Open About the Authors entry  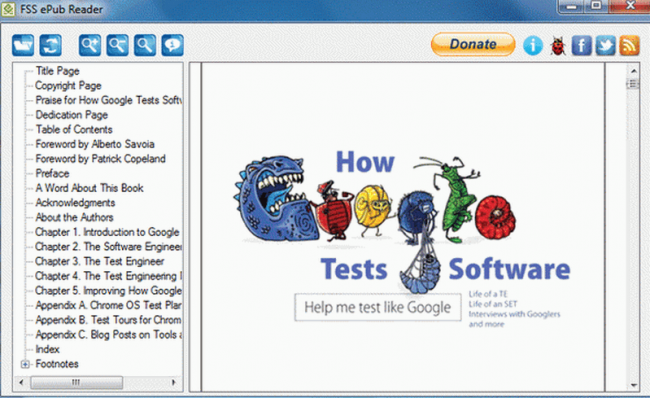click(74, 217)
